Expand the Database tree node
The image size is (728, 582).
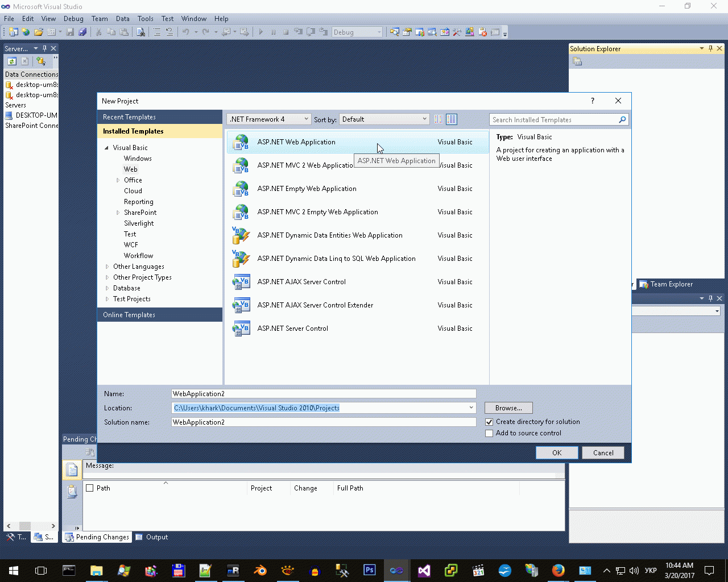(x=107, y=288)
